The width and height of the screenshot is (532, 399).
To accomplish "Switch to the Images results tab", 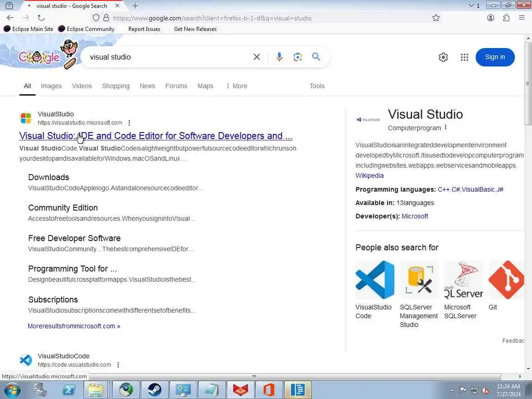I will (51, 86).
